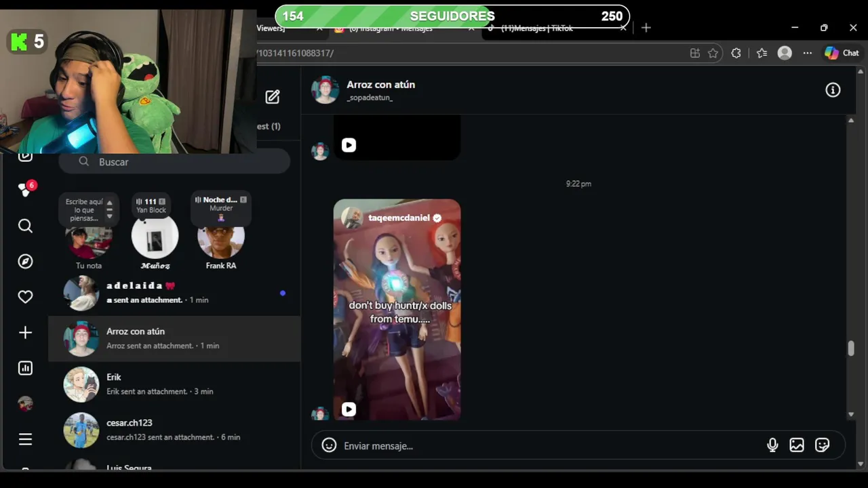
Task: Close the Instagram Mensajes tab
Action: tap(472, 28)
